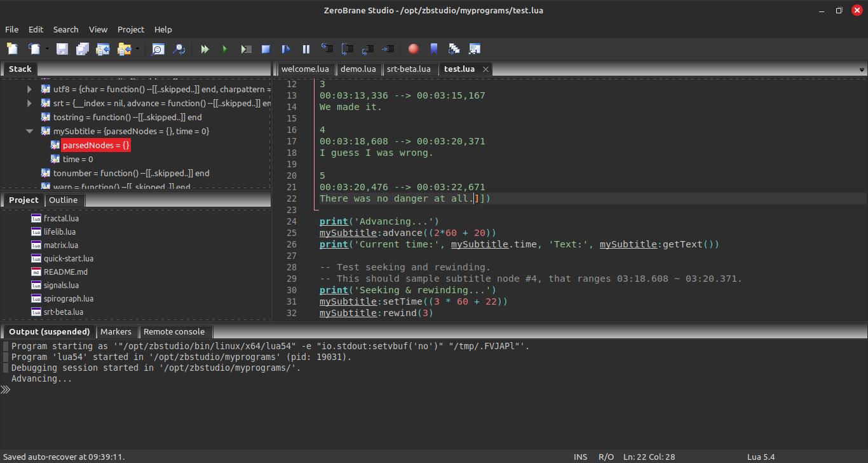Screen dimensions: 868x463
Task: Open the Help menu
Action: coord(163,29)
